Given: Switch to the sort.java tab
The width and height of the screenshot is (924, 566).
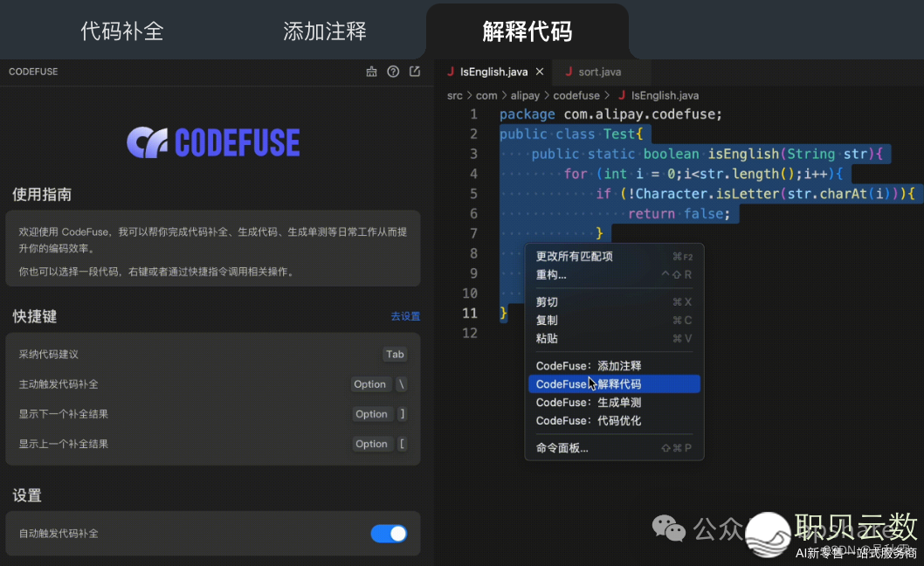Looking at the screenshot, I should point(599,72).
